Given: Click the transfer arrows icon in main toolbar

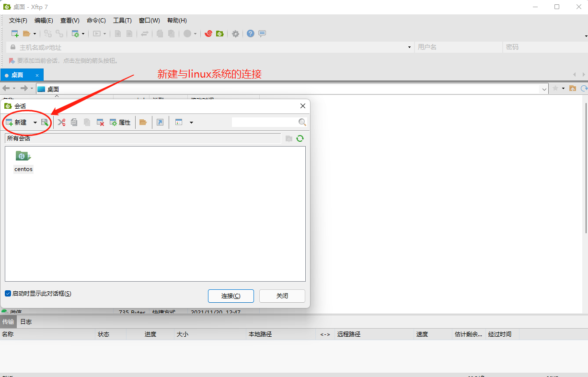Looking at the screenshot, I should tap(144, 34).
